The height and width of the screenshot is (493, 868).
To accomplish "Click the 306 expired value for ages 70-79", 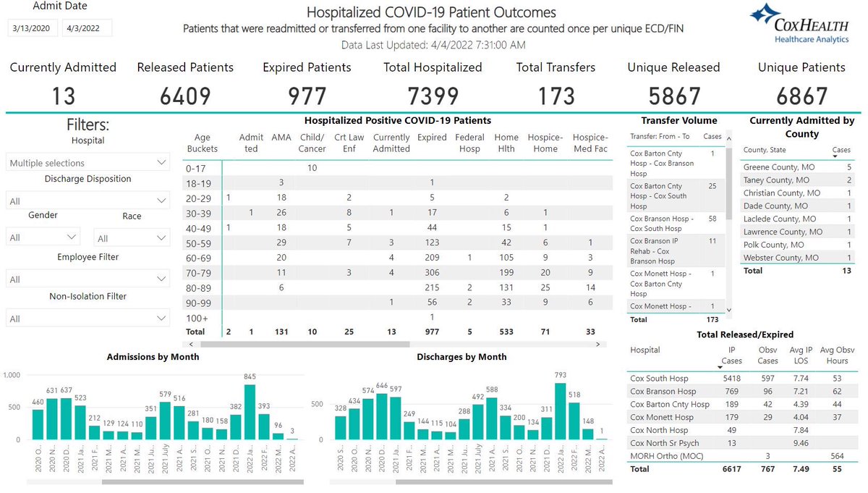I will pos(432,272).
